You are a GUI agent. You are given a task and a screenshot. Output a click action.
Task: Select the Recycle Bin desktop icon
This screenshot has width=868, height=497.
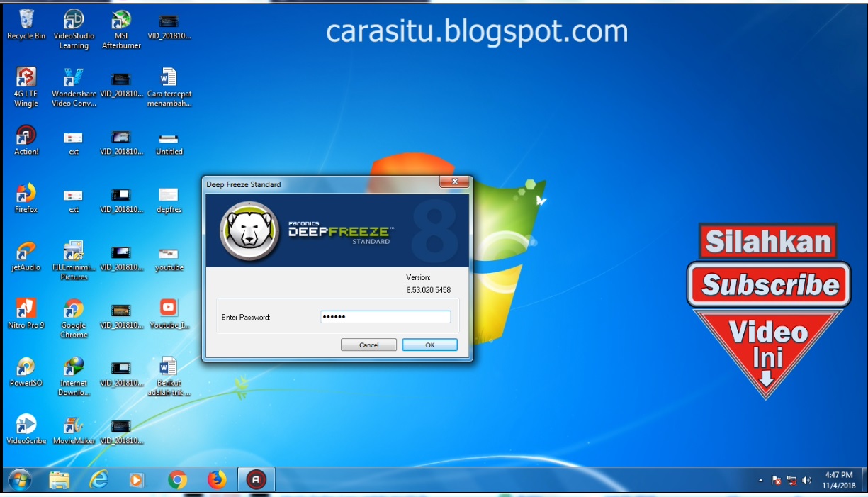pyautogui.click(x=26, y=26)
